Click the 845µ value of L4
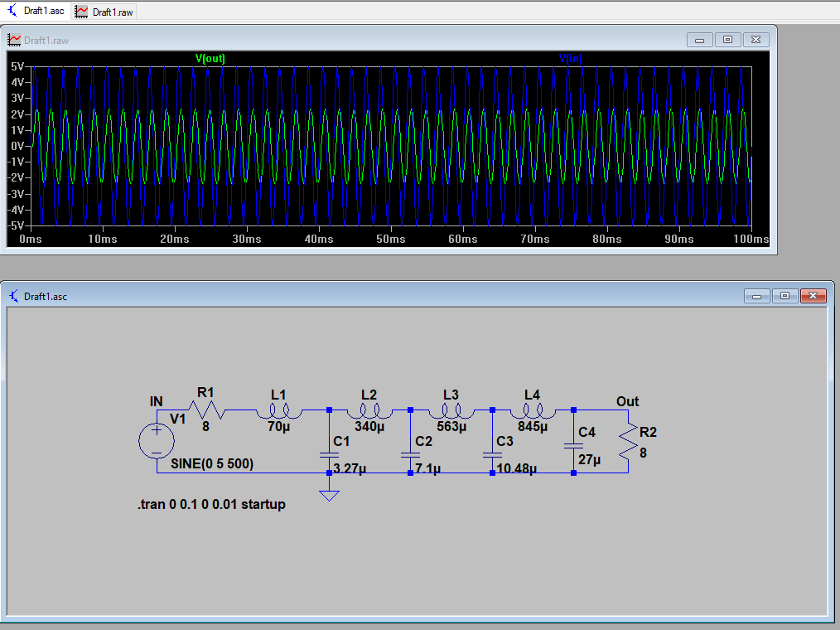Image resolution: width=840 pixels, height=630 pixels. click(x=533, y=427)
